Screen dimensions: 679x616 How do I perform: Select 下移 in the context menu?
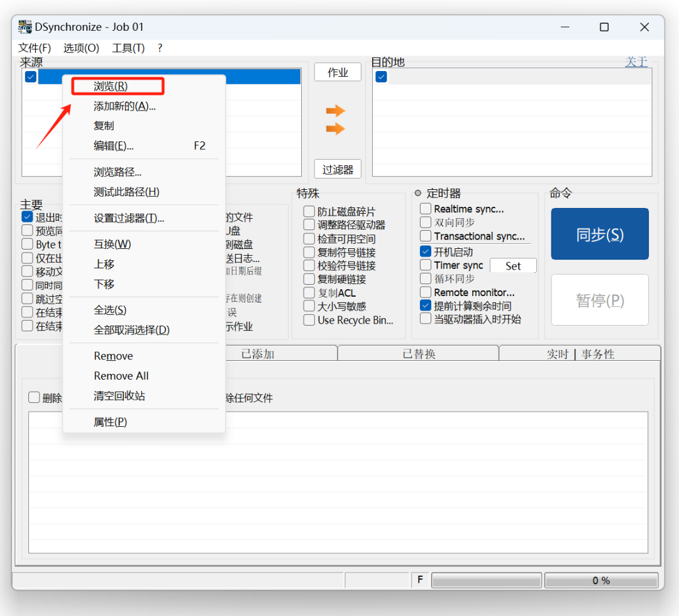point(104,284)
